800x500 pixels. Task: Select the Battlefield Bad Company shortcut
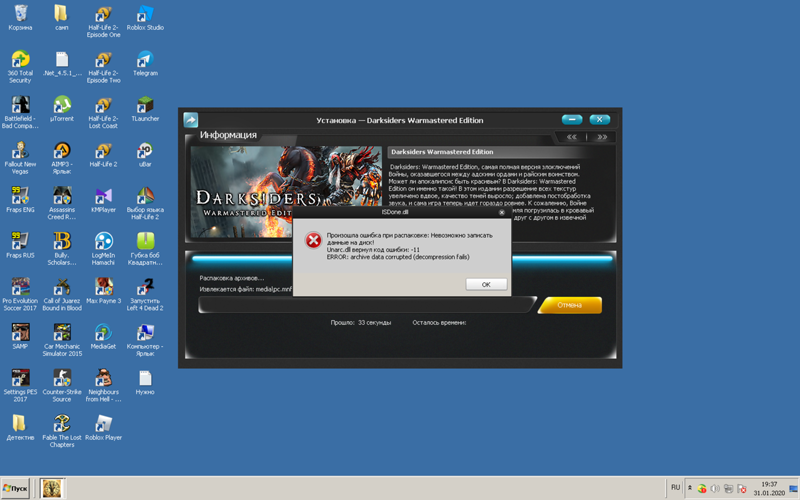20,112
